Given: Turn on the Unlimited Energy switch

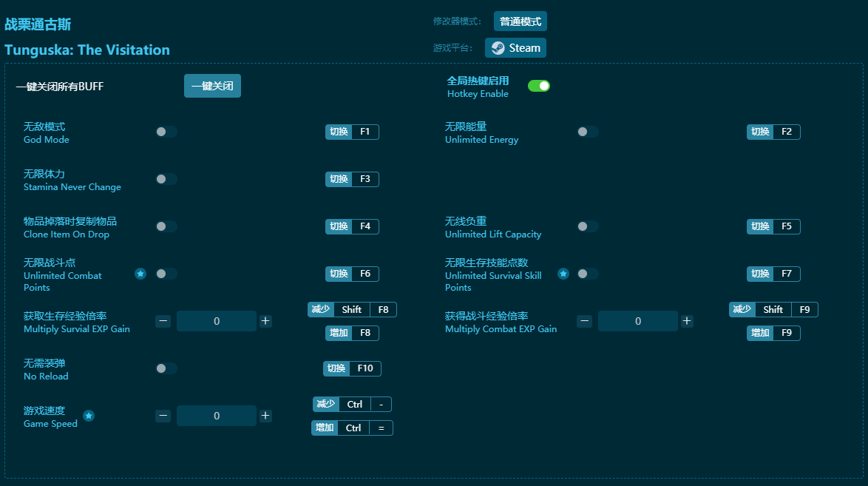Looking at the screenshot, I should coord(589,132).
